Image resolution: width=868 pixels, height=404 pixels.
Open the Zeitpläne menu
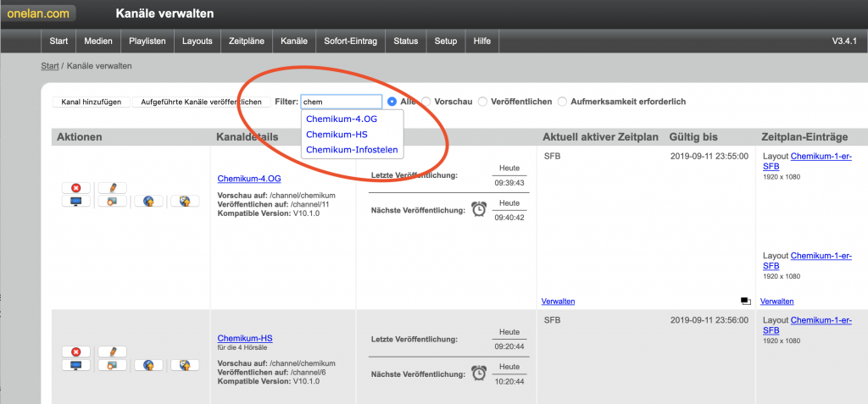(x=248, y=41)
